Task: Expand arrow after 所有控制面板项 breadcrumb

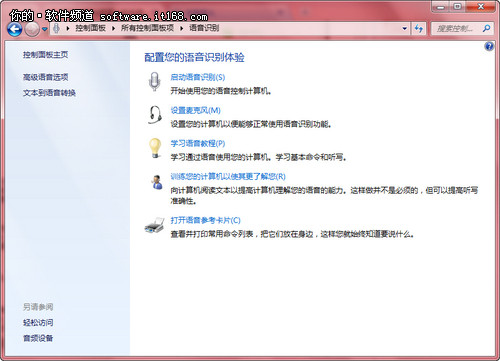Action: click(181, 29)
